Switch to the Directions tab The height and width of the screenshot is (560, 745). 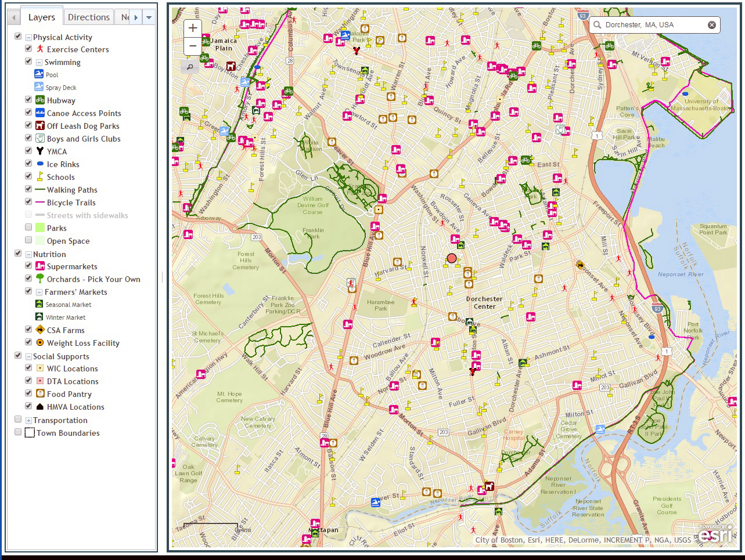[88, 17]
